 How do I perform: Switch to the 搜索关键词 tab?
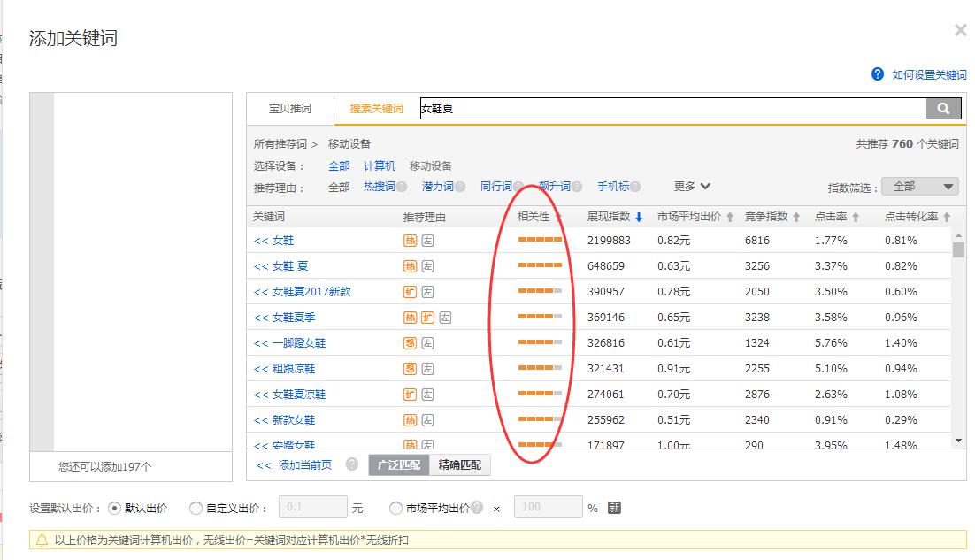pyautogui.click(x=375, y=108)
